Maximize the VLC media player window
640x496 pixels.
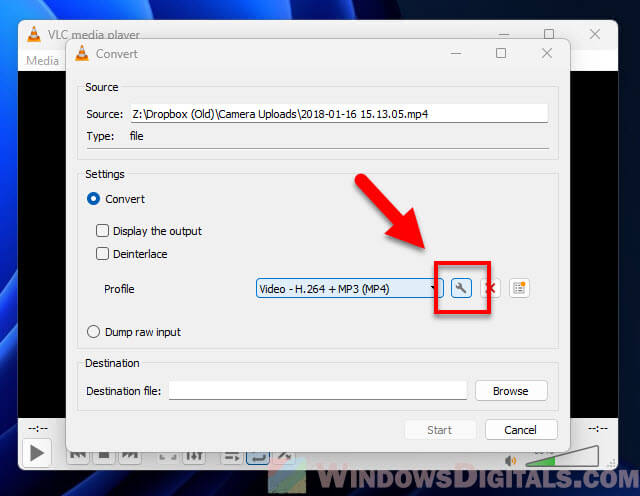(x=549, y=34)
